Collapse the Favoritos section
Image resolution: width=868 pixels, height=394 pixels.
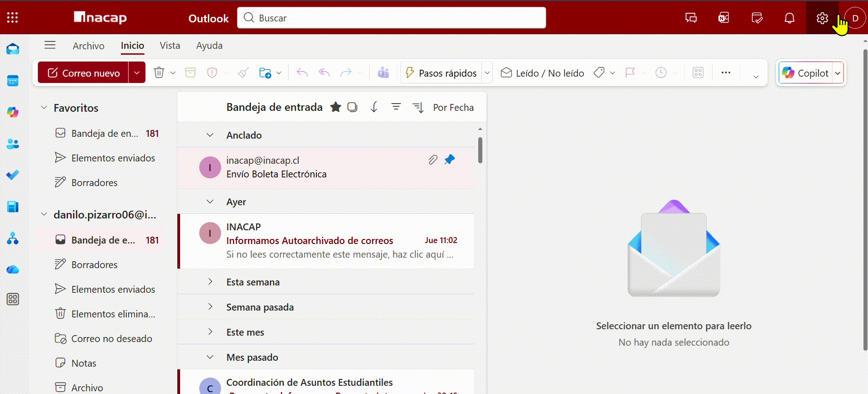pos(44,108)
